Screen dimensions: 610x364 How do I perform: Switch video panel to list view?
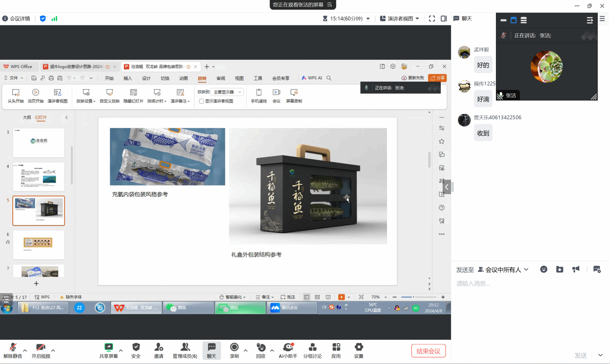click(524, 20)
